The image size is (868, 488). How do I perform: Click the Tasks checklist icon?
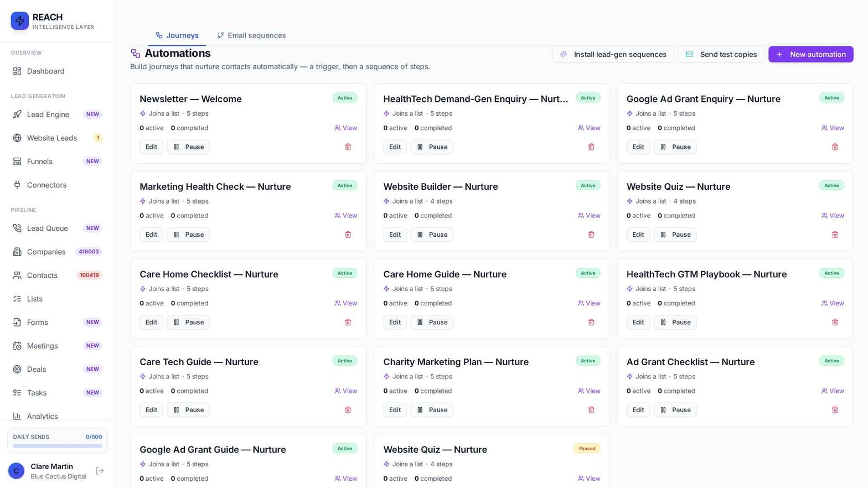(x=17, y=393)
